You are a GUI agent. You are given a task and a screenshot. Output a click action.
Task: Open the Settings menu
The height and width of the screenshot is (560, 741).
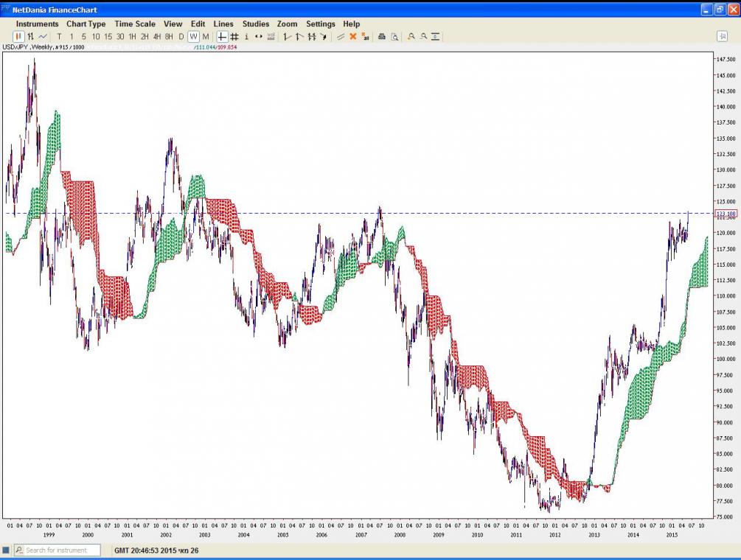[321, 24]
